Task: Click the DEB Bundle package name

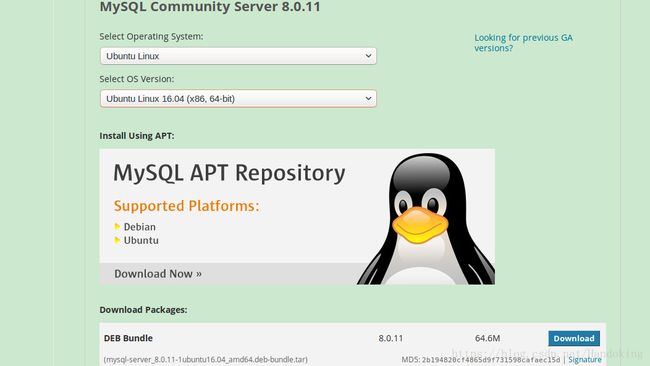Action: click(x=128, y=338)
